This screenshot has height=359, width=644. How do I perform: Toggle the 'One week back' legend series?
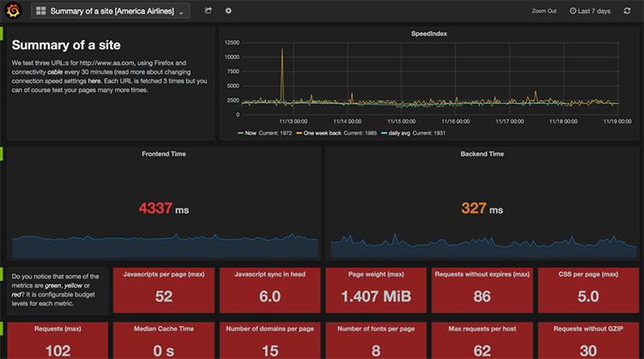322,133
